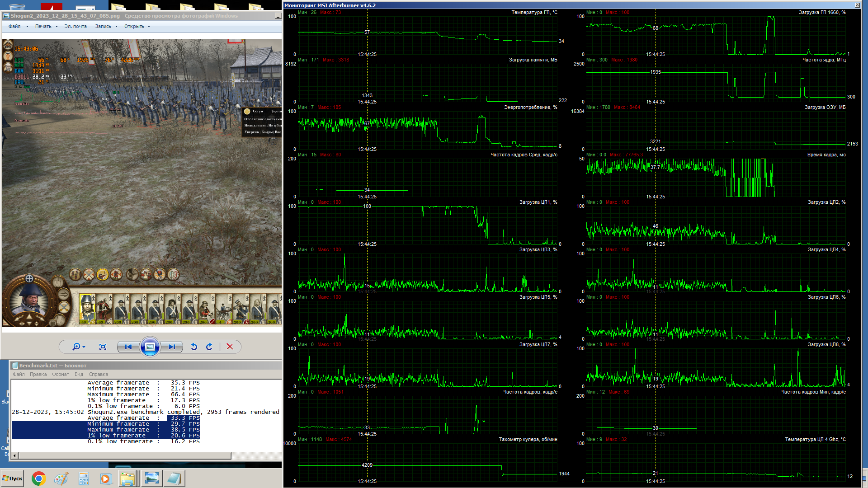Go to the previous photo
This screenshot has height=488, width=868.
pos(128,347)
